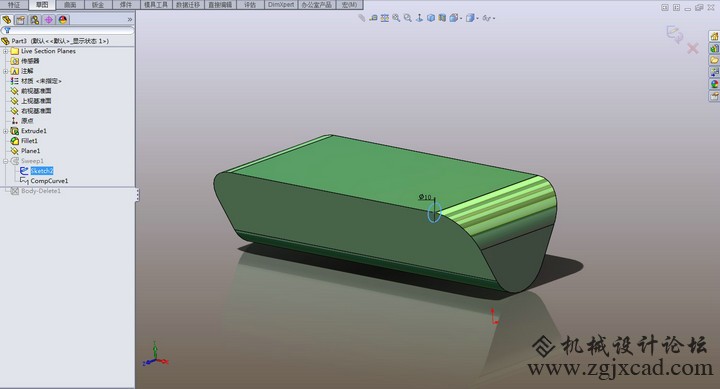Collapse the Sweep1 feature node
Screen dimensions: 720x389
6,161
